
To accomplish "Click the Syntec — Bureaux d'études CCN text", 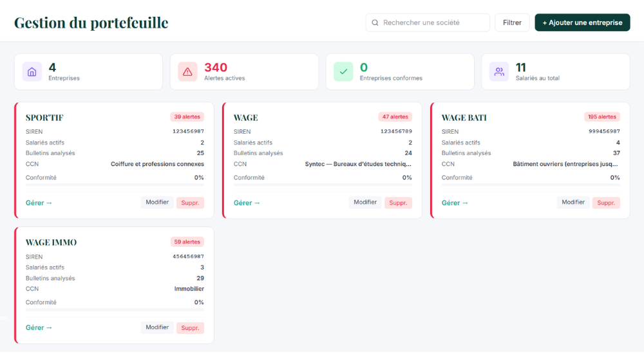I will 358,164.
